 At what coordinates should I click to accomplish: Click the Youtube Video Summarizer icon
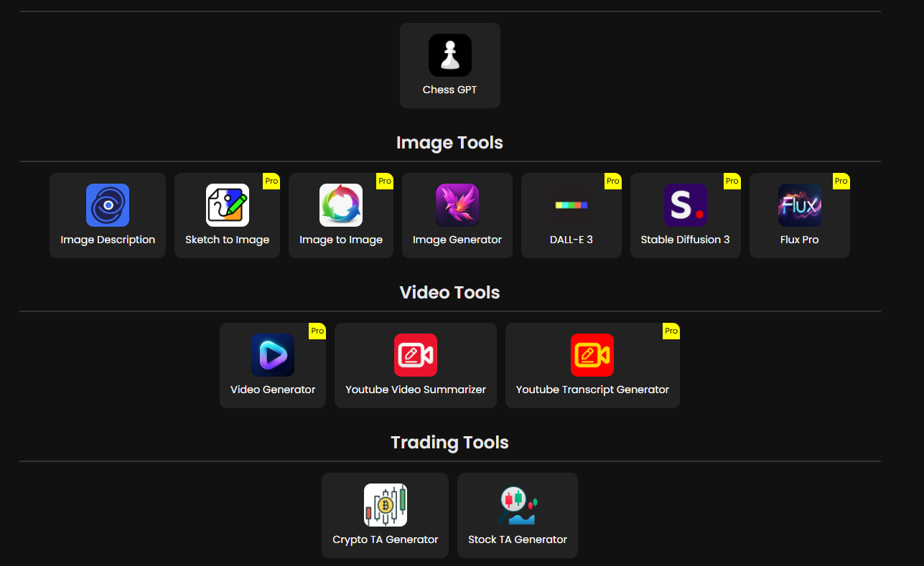point(416,355)
